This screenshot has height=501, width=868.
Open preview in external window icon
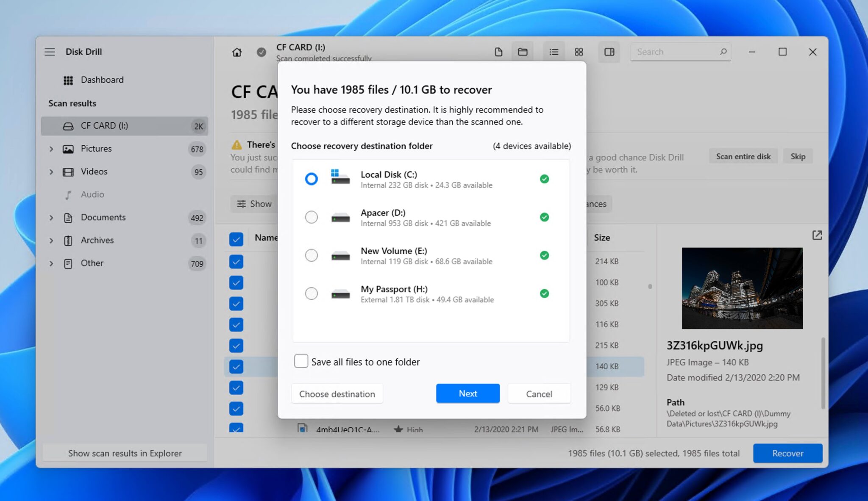point(817,235)
